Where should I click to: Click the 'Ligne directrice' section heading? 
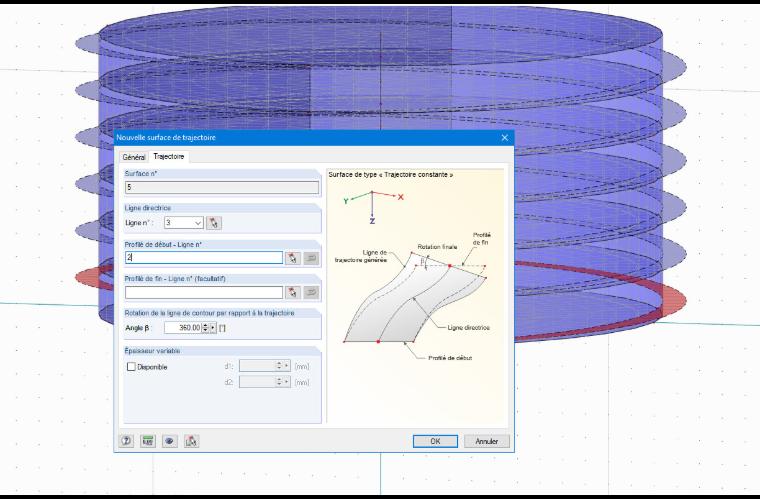pyautogui.click(x=147, y=208)
